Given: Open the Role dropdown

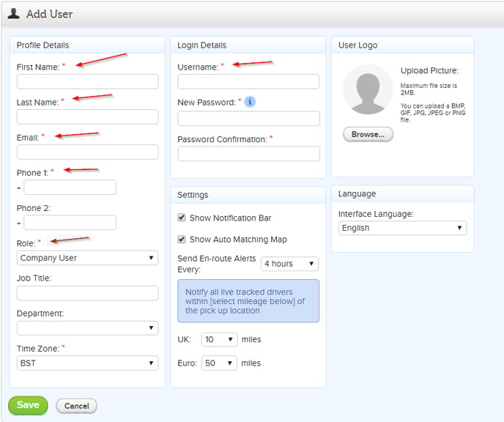Looking at the screenshot, I should 87,258.
